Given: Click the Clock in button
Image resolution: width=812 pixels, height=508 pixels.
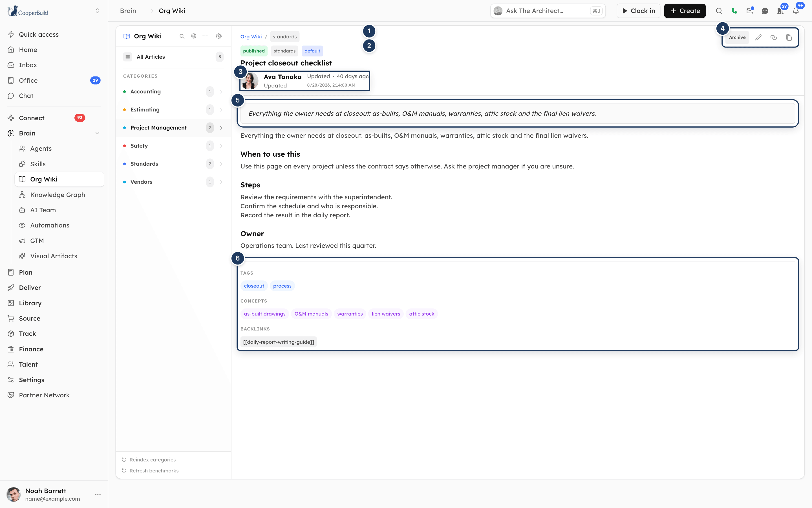Looking at the screenshot, I should [x=638, y=11].
